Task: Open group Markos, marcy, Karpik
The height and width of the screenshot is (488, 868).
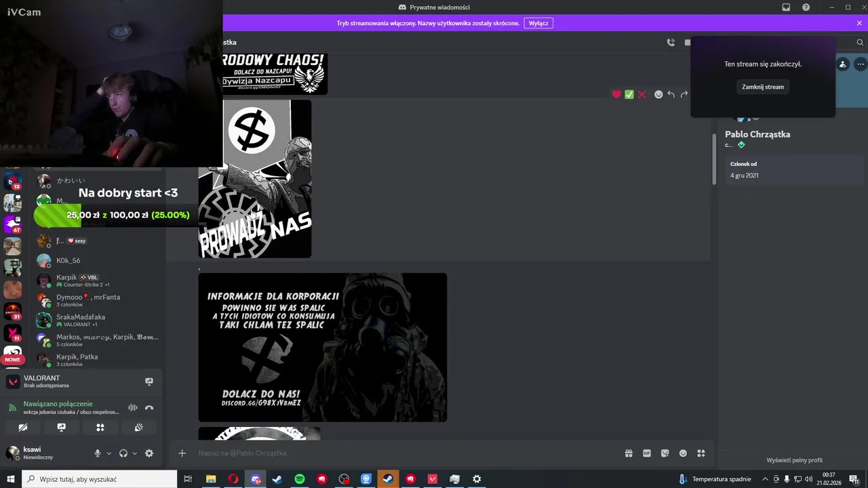Action: (98, 340)
